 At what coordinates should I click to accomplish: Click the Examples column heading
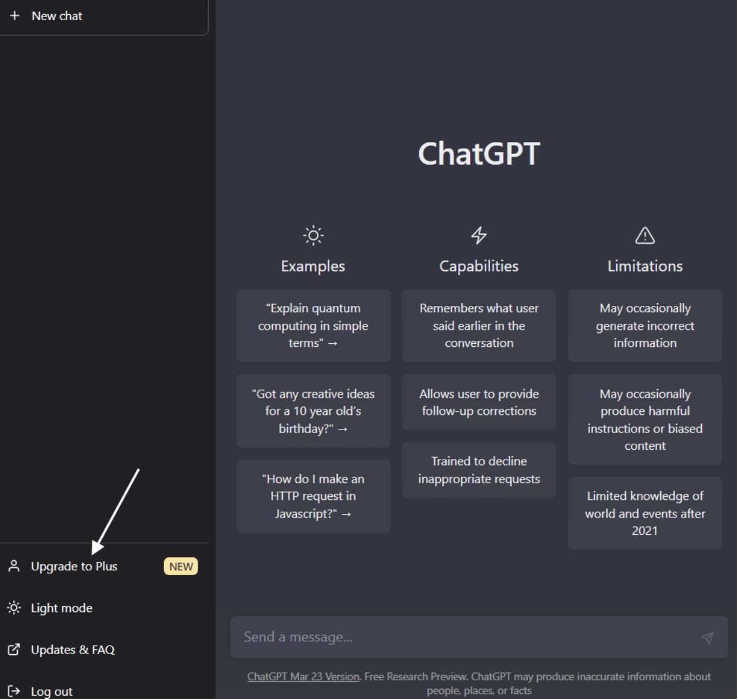(x=313, y=266)
